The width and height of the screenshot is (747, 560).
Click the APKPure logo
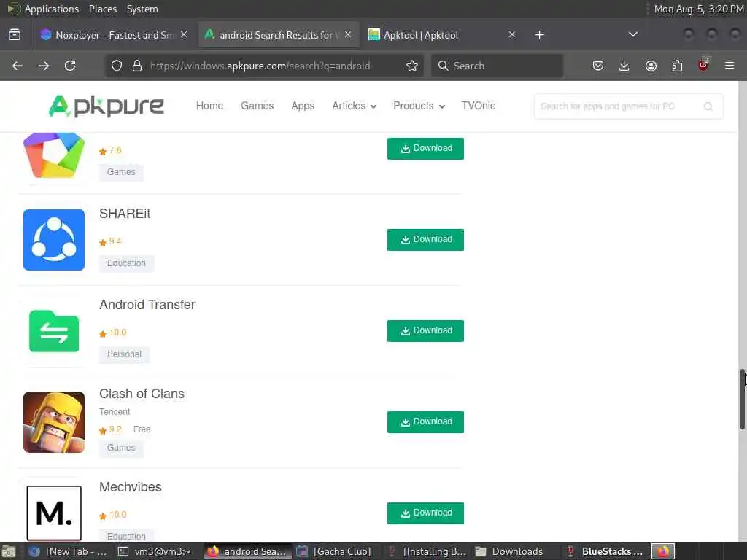click(x=107, y=106)
